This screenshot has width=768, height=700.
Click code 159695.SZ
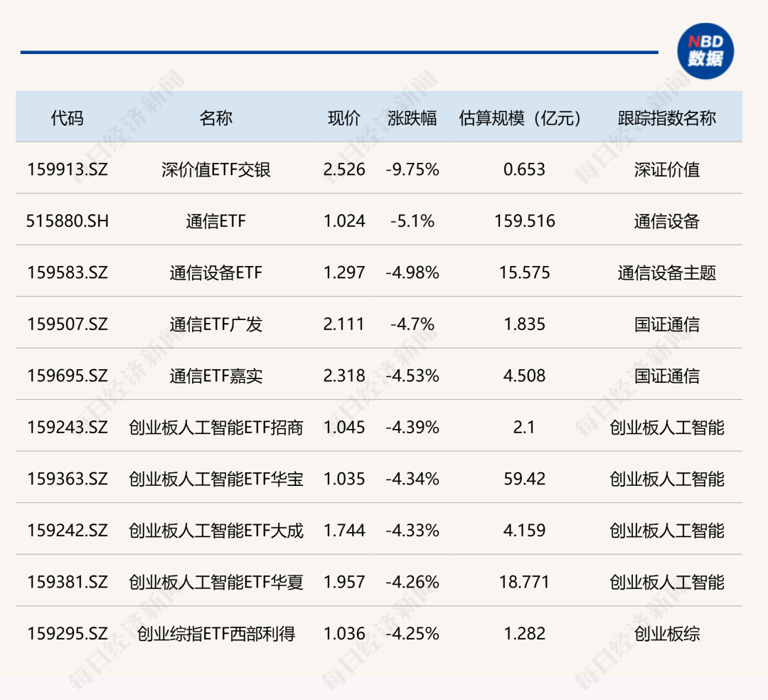click(67, 376)
